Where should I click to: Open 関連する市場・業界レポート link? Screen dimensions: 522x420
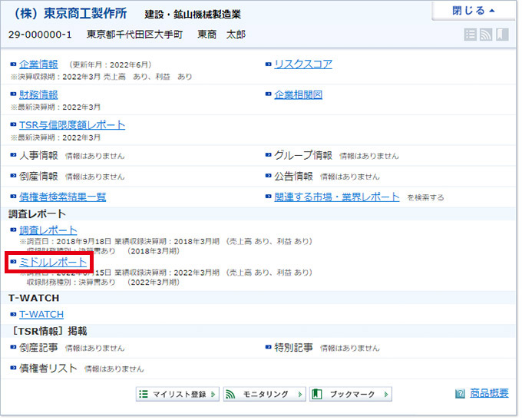336,197
